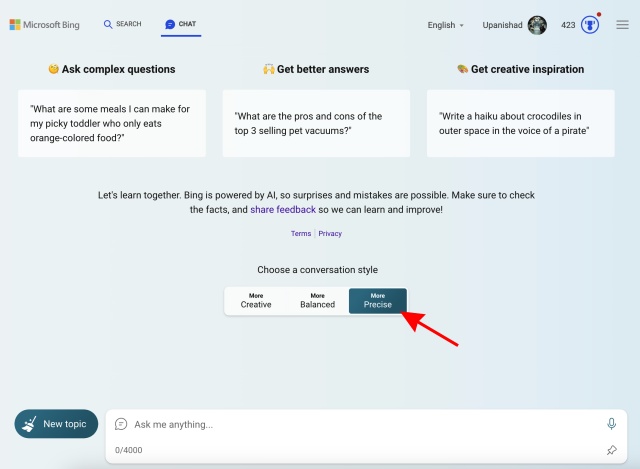This screenshot has width=640, height=469.
Task: Expand the English language dropdown
Action: point(446,25)
